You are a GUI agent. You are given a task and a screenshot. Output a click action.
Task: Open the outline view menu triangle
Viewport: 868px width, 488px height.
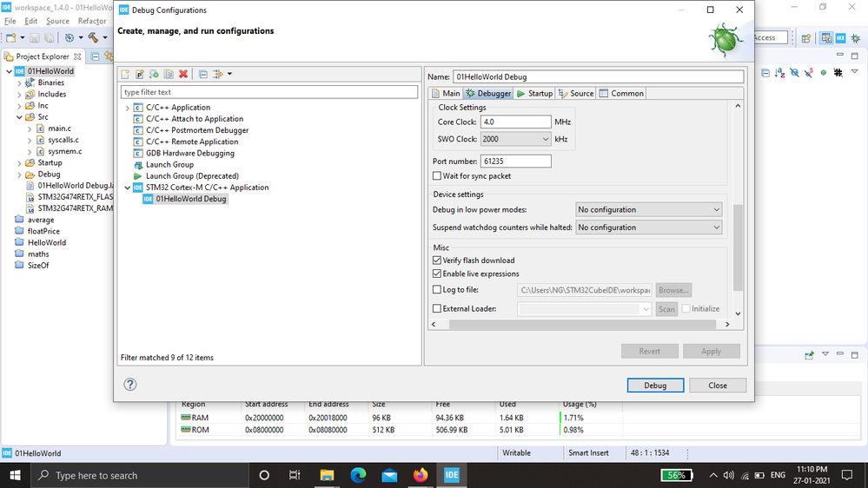click(855, 72)
